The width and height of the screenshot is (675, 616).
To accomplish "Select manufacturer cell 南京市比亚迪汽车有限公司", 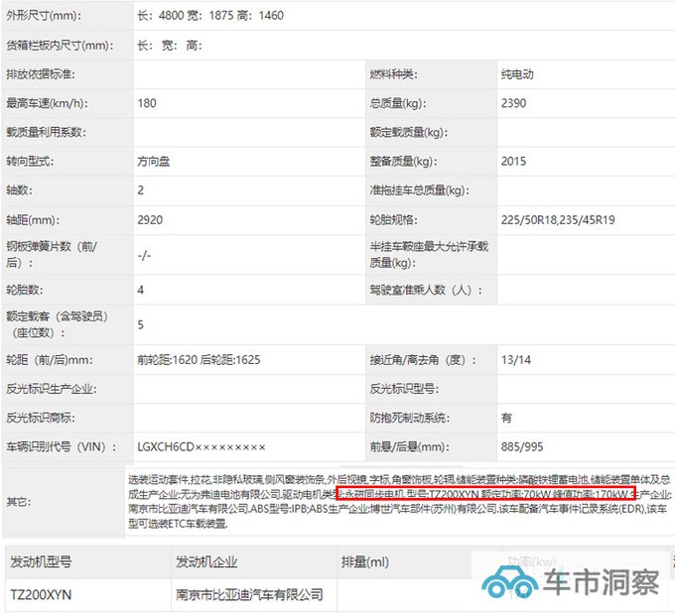I will [249, 595].
